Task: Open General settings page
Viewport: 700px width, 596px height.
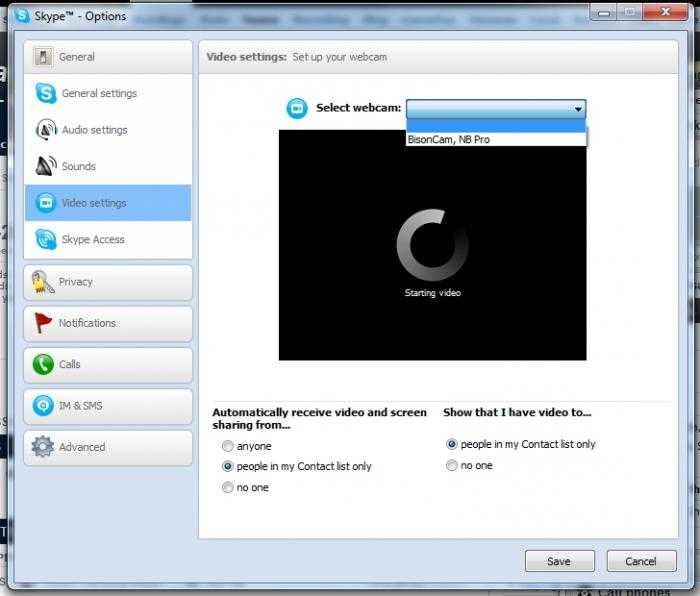Action: [108, 93]
